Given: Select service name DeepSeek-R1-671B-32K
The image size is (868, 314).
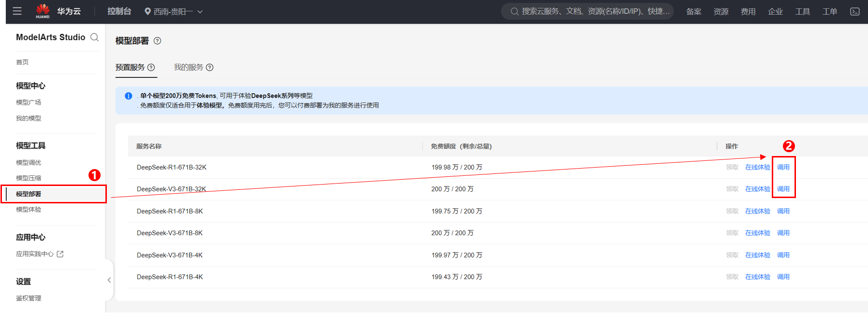Looking at the screenshot, I should (x=171, y=167).
